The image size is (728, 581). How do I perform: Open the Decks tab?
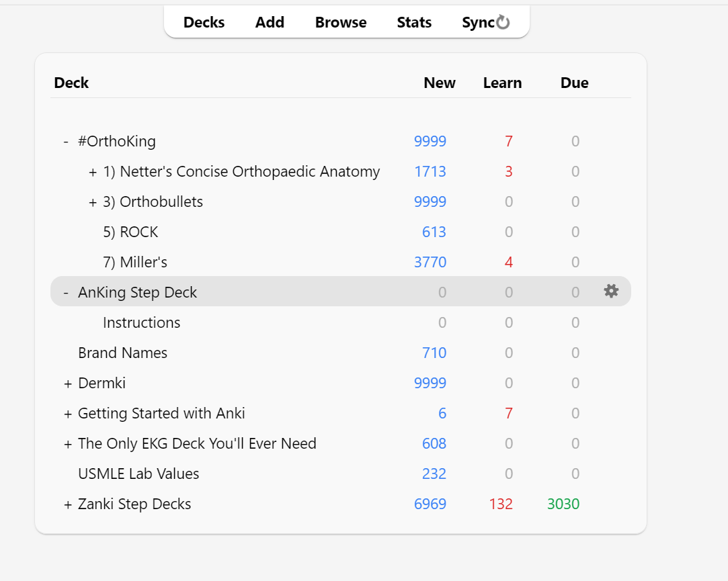pos(204,22)
